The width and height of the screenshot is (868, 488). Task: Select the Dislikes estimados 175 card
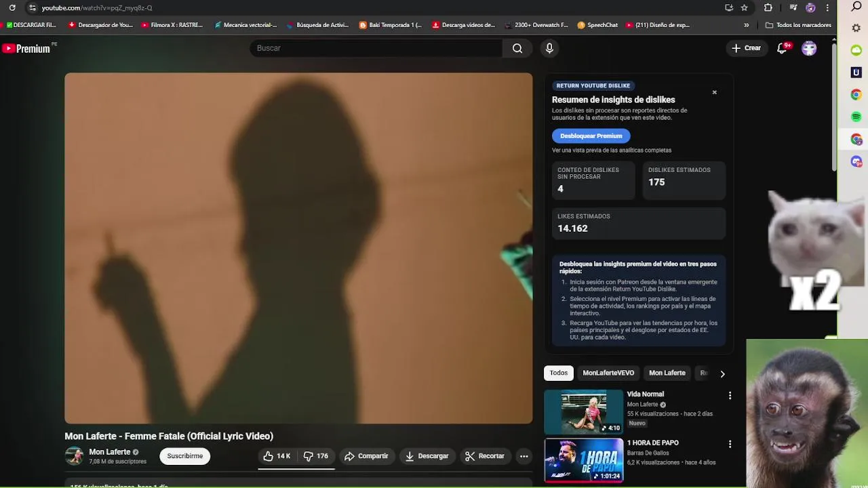[684, 180]
